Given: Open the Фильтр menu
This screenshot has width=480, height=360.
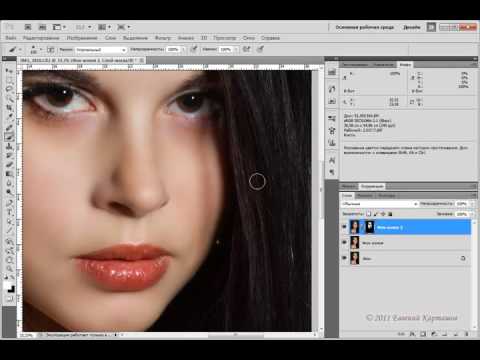Looking at the screenshot, I should tap(163, 38).
